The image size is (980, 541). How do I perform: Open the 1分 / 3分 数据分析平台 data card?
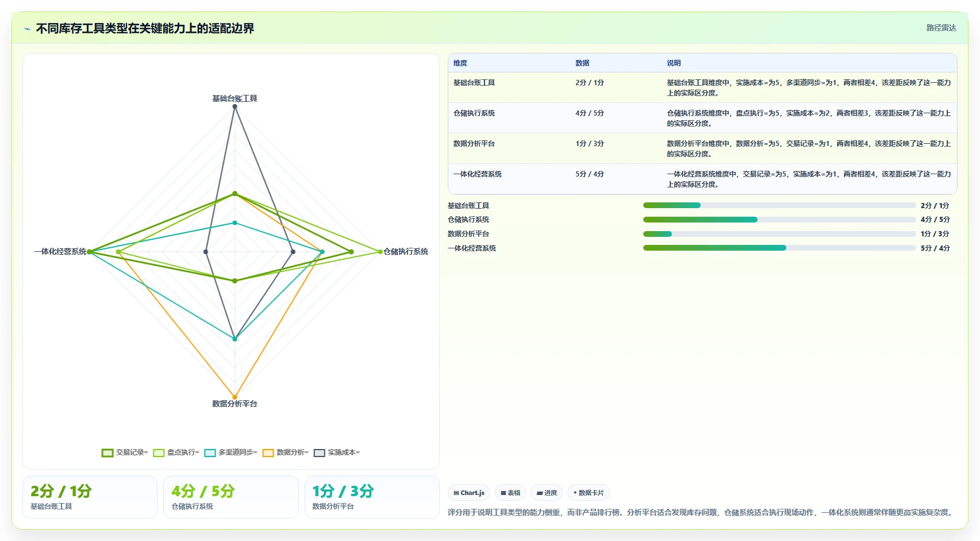[372, 497]
